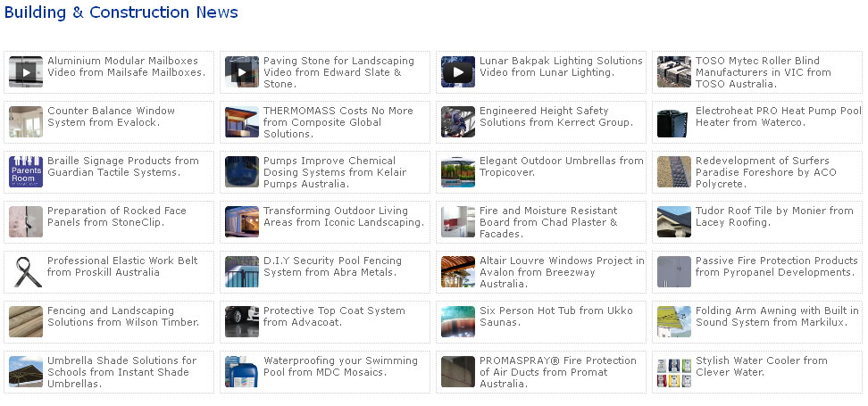Play the Lunar Bakpak Lighting video thumbnail
This screenshot has width=868, height=406.
pos(458,72)
